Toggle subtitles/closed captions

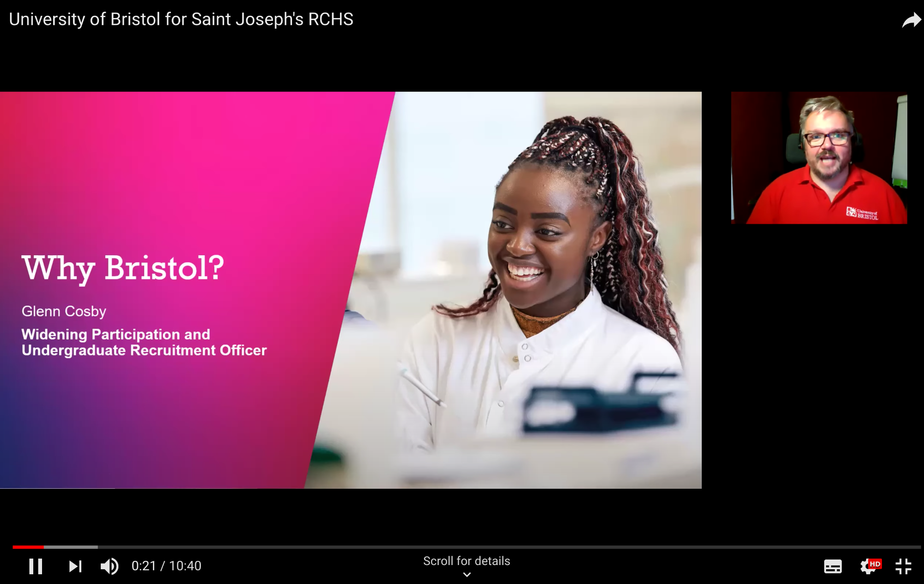click(833, 566)
